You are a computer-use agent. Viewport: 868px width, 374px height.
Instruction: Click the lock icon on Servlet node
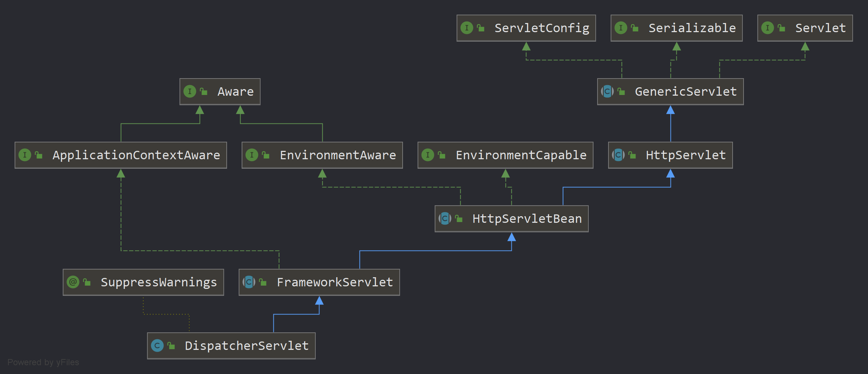(781, 28)
